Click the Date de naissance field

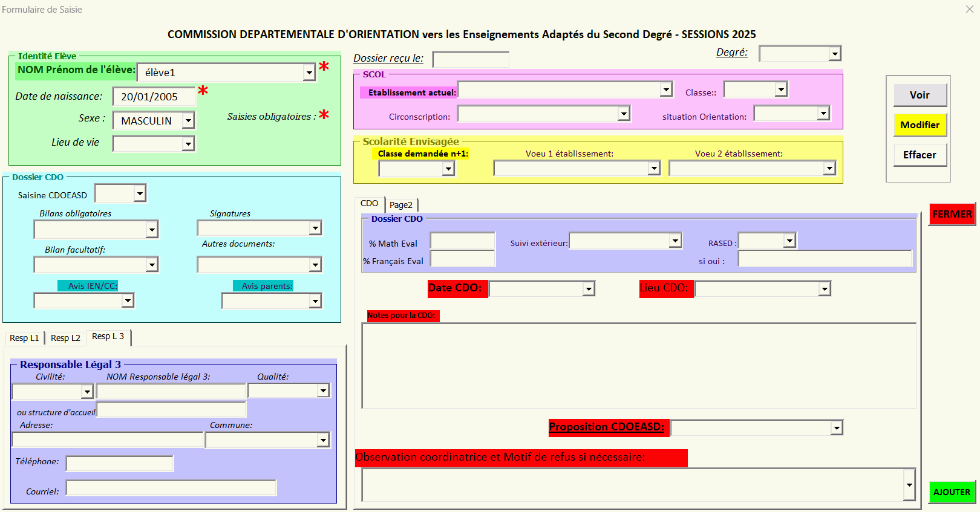coord(154,97)
